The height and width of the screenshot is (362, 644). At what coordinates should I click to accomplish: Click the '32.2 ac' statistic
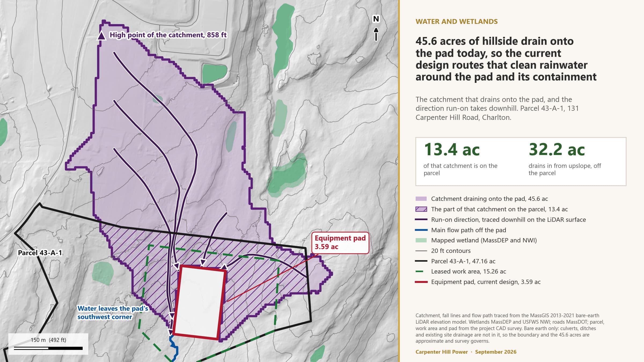(x=557, y=150)
